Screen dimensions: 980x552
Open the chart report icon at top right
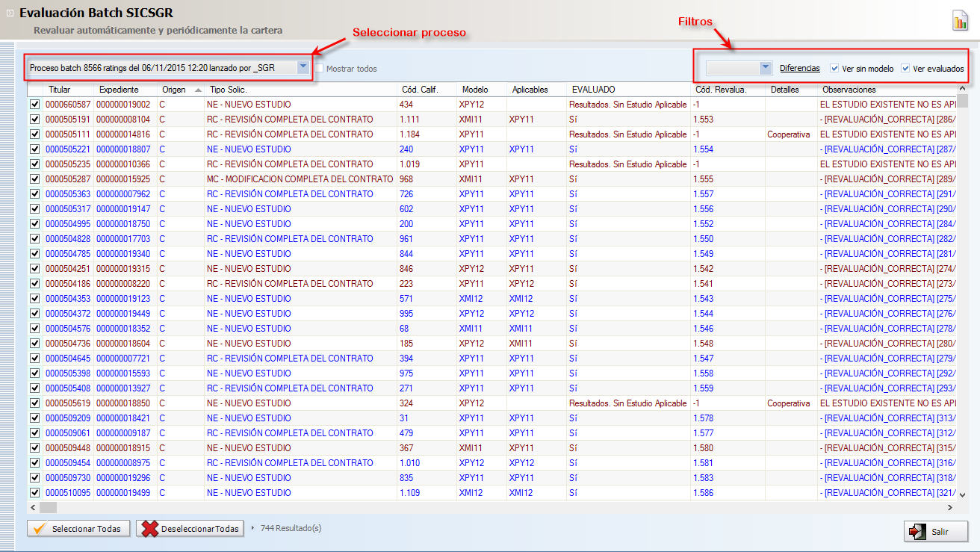click(960, 21)
